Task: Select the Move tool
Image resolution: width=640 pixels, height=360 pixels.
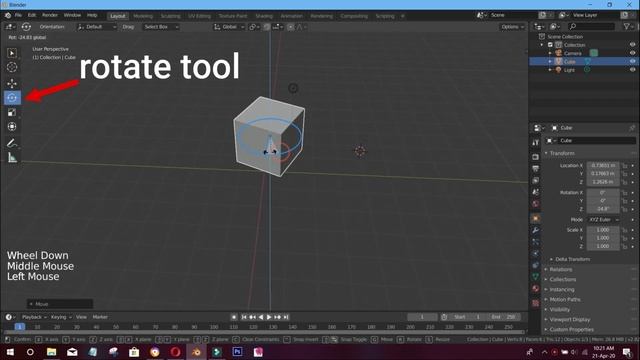Action: point(12,83)
